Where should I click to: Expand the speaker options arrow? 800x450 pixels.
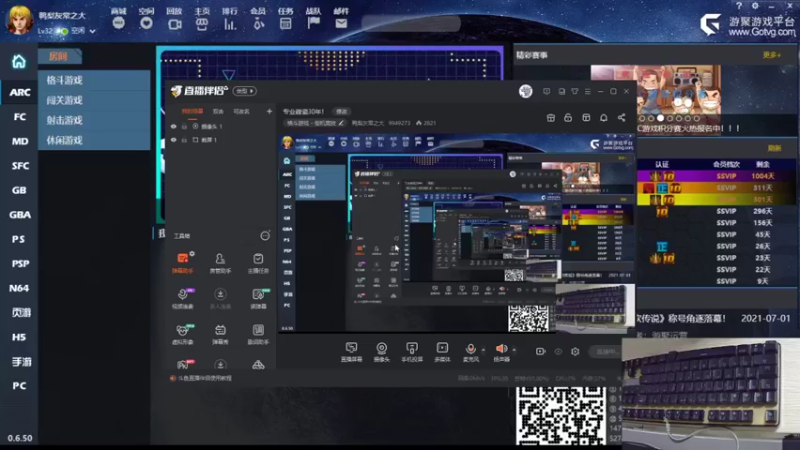(x=514, y=350)
